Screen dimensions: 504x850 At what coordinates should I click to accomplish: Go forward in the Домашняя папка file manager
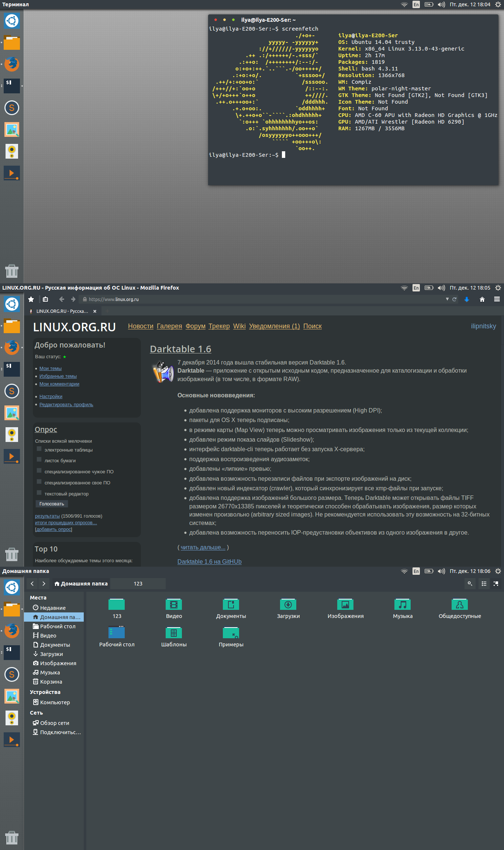44,583
